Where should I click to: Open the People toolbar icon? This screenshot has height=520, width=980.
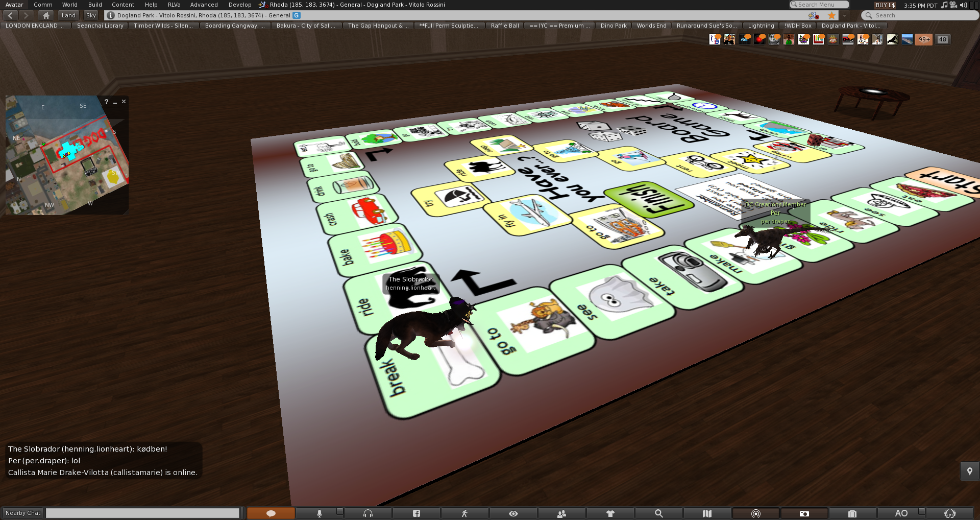click(561, 513)
